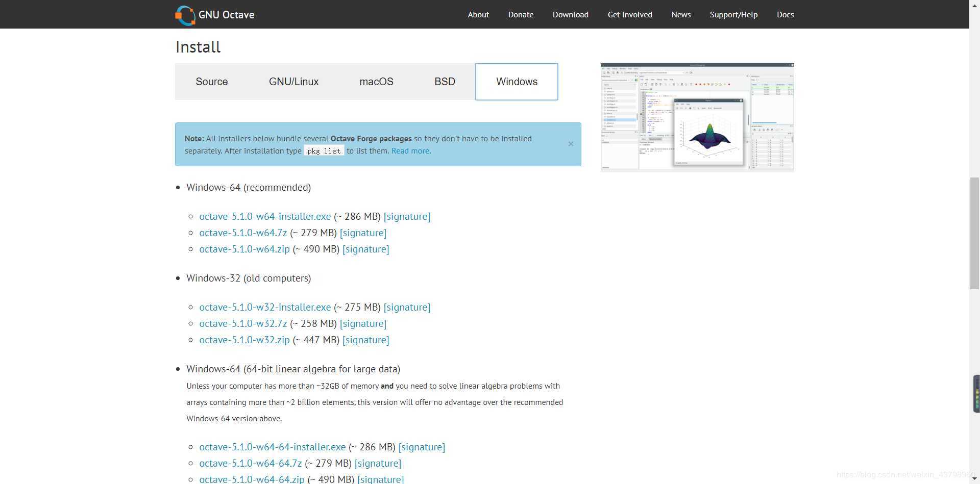The width and height of the screenshot is (980, 484).
Task: Open signature for octave-5.1.0-w64.zip
Action: pyautogui.click(x=365, y=249)
